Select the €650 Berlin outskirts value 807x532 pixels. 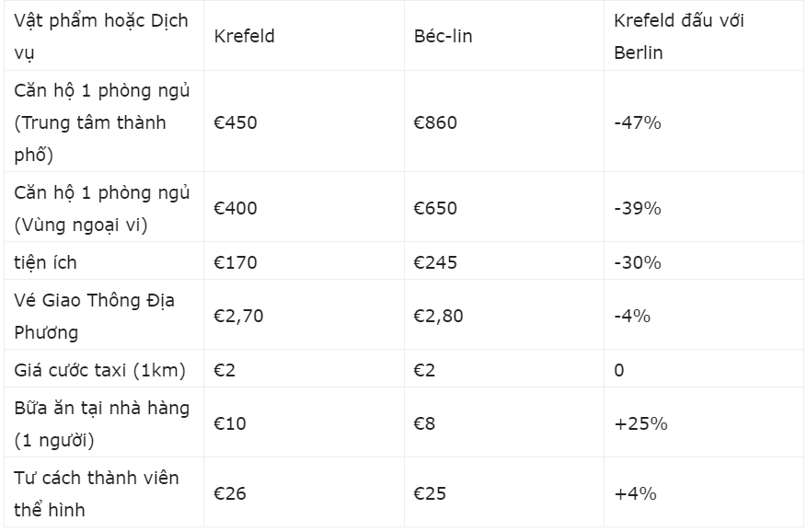coord(435,208)
